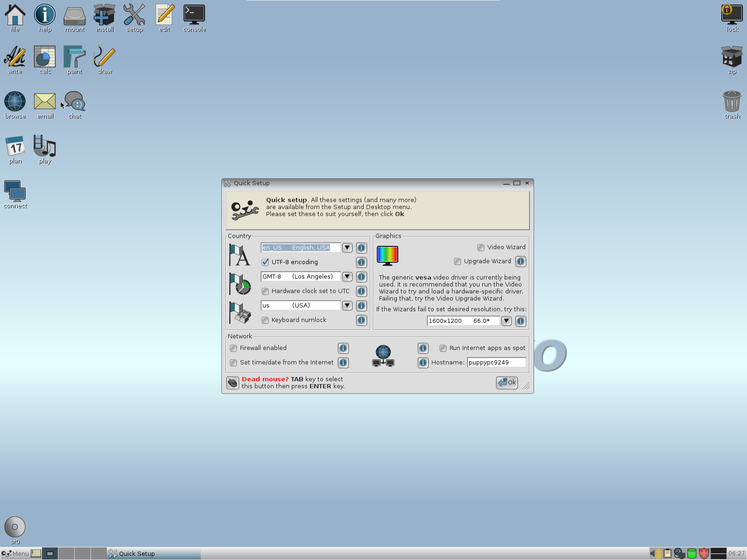Click info icon beside UTF-8 encoding
The width and height of the screenshot is (747, 560).
(x=361, y=262)
